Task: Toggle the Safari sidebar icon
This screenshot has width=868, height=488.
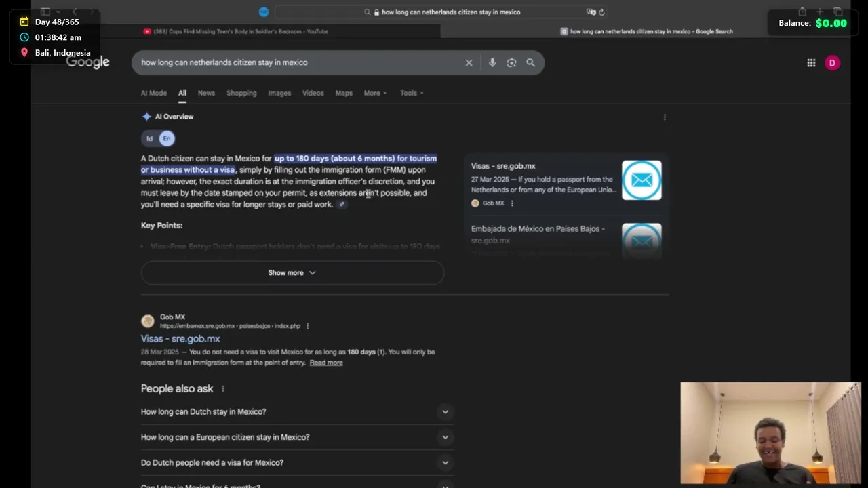Action: tap(45, 12)
